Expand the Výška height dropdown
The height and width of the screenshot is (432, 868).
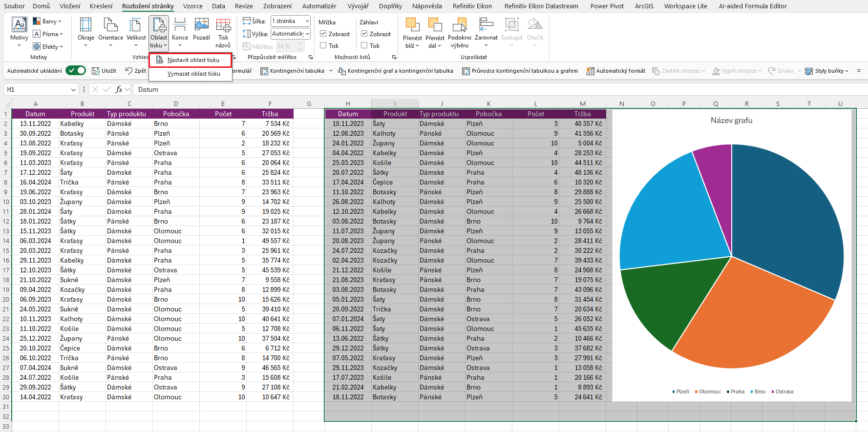tap(307, 34)
